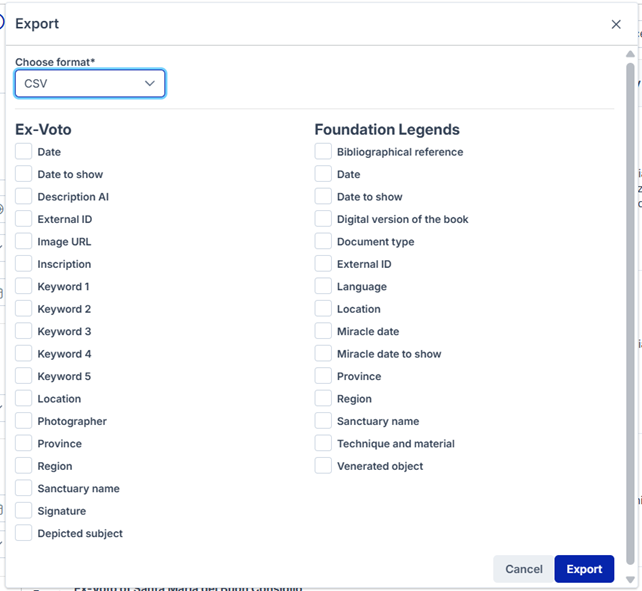Click the CSV format dropdown chevron

150,84
